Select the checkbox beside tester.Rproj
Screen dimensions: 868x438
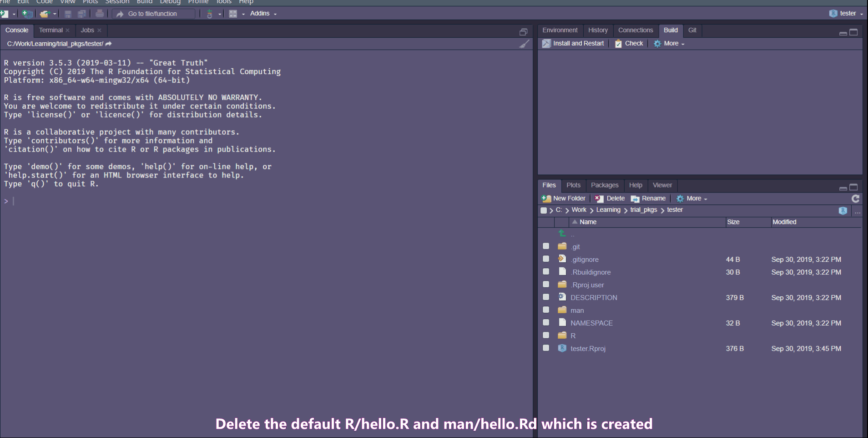pos(546,348)
